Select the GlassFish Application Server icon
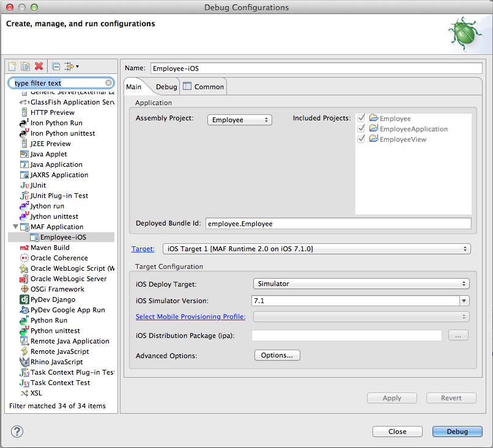The image size is (493, 448). 24,102
